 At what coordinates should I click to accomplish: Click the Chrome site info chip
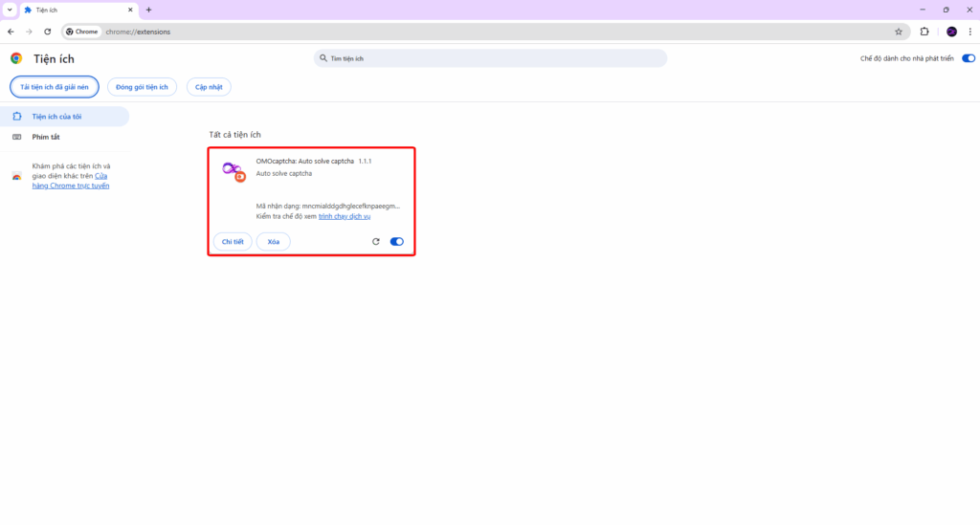click(82, 32)
